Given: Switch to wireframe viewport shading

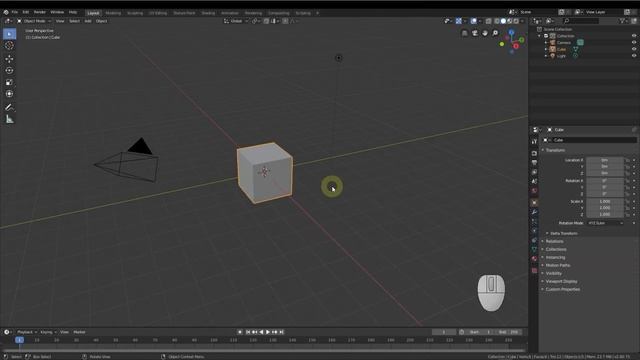Looking at the screenshot, I should 497,21.
